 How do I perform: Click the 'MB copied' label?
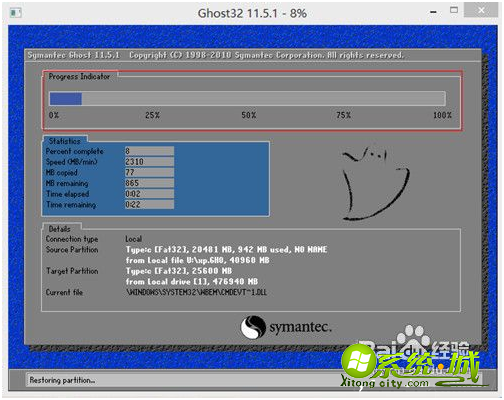coord(62,172)
